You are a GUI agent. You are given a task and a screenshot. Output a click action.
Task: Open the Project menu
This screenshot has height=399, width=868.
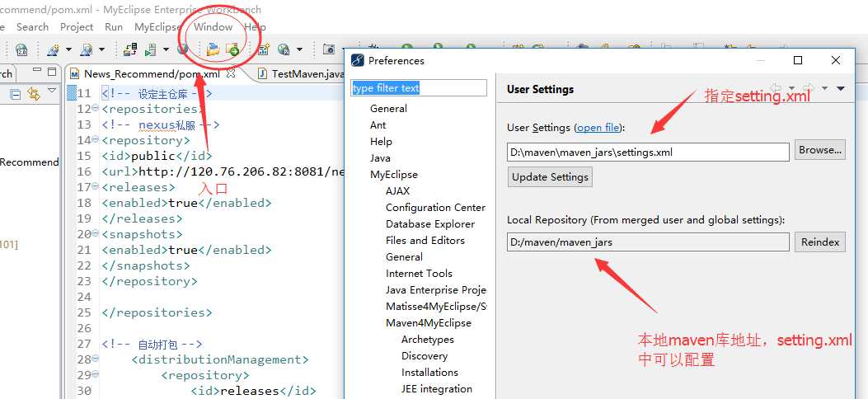pos(77,27)
